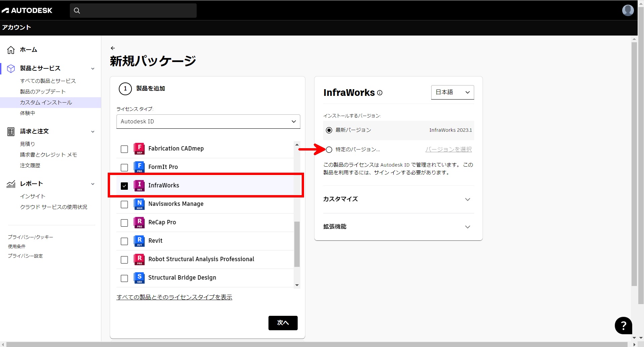Click the Billing and Orders document icon
The width and height of the screenshot is (644, 347).
point(11,132)
